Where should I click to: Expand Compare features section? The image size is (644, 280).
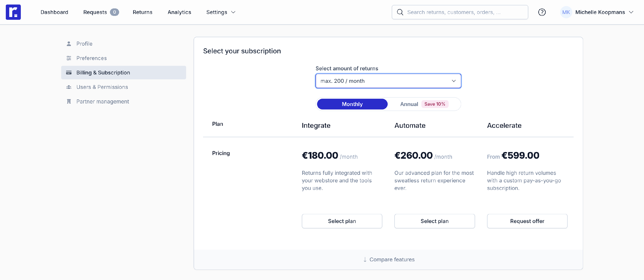click(389, 260)
